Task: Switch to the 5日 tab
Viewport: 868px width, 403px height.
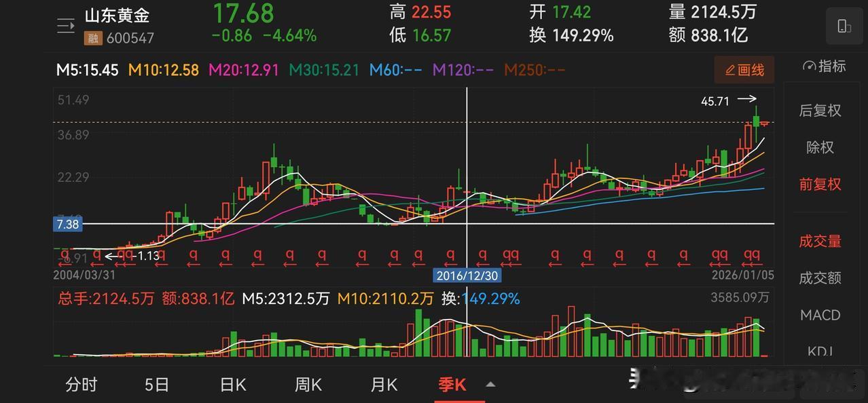Action: pos(157,385)
